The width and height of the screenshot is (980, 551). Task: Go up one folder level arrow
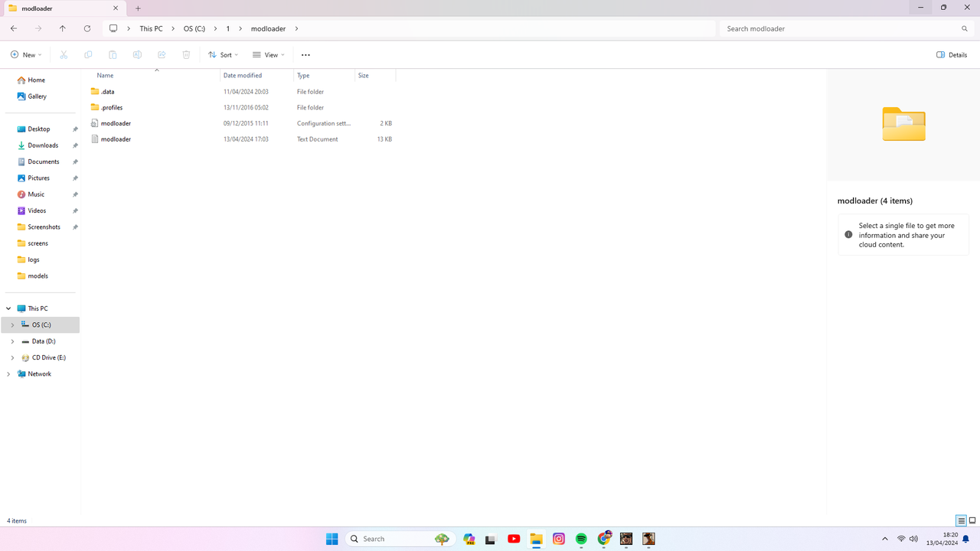[x=63, y=28]
